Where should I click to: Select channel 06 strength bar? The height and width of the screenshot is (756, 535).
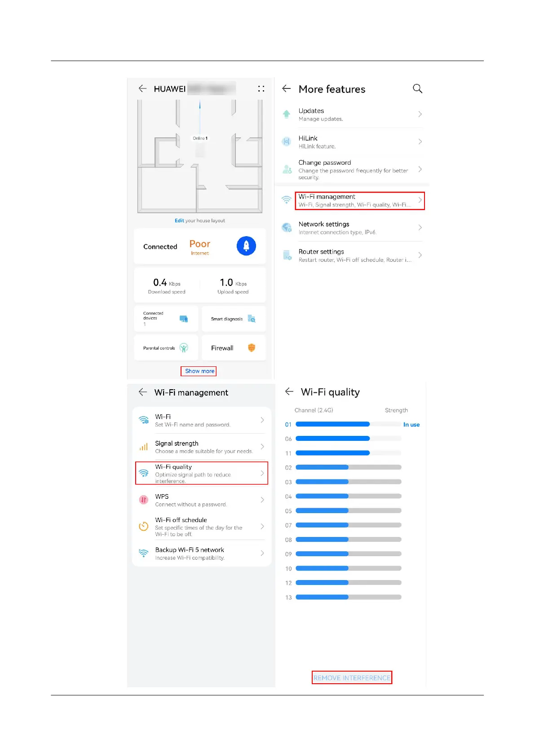348,439
